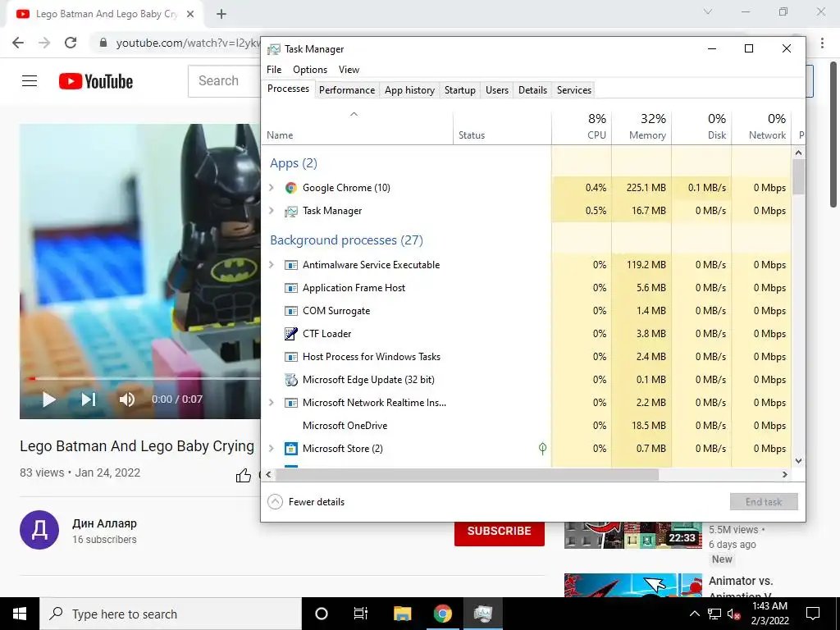Open the Windows Start menu

click(20, 614)
